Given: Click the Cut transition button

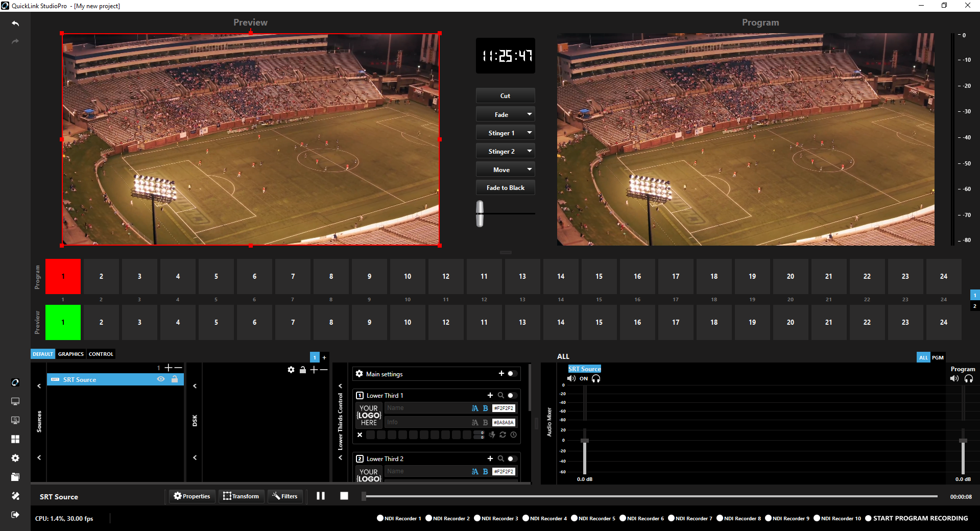Looking at the screenshot, I should coord(506,95).
